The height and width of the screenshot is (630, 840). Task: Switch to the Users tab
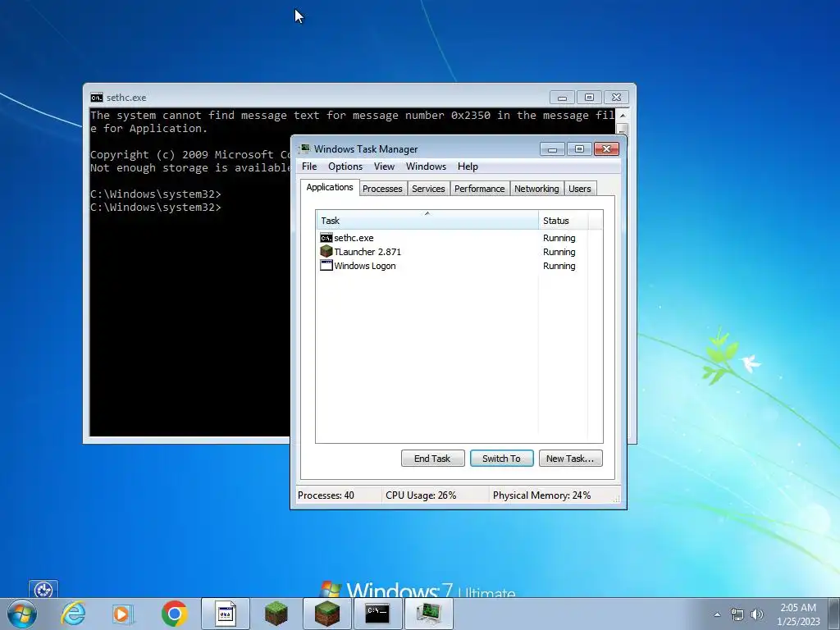pyautogui.click(x=580, y=189)
